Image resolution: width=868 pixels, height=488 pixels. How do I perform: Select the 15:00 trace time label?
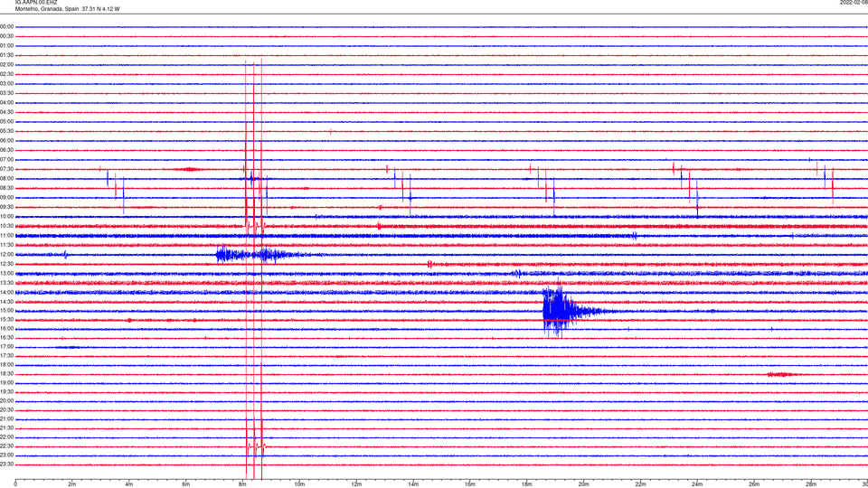(6, 311)
